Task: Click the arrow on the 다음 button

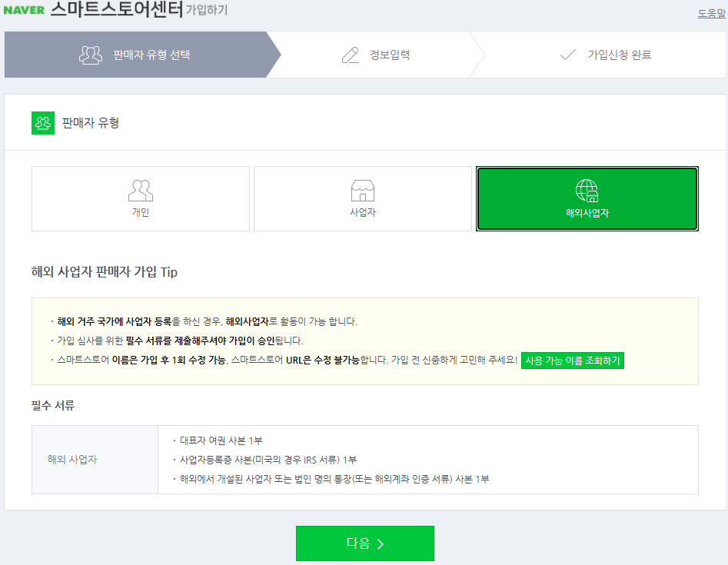Action: tap(381, 543)
